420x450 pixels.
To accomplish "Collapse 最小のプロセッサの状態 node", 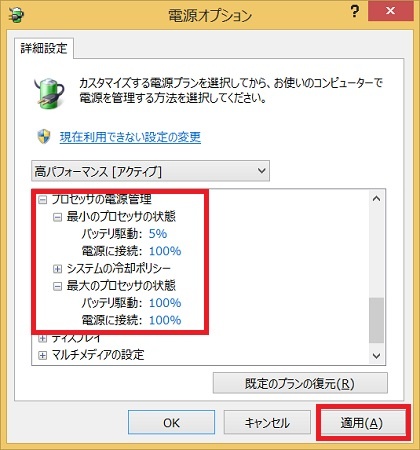I will [57, 217].
